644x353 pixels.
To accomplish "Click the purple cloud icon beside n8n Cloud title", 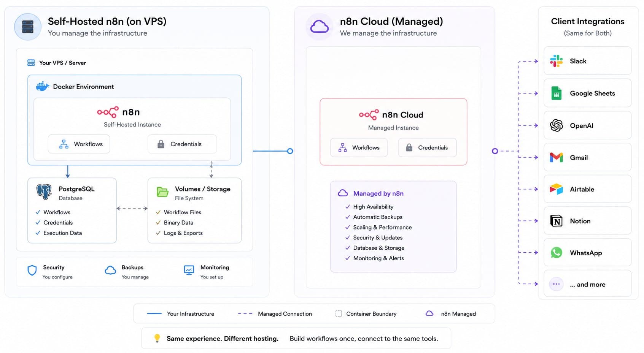I will (320, 27).
